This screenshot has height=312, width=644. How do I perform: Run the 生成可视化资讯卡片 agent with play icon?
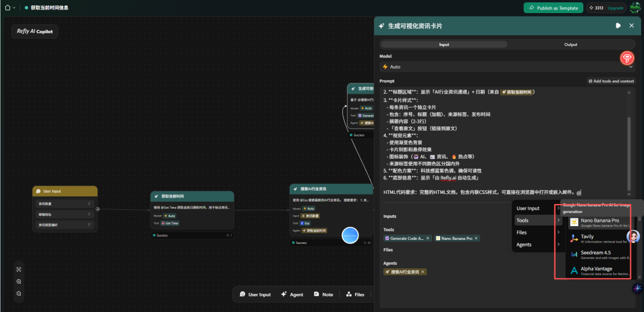[x=618, y=26]
